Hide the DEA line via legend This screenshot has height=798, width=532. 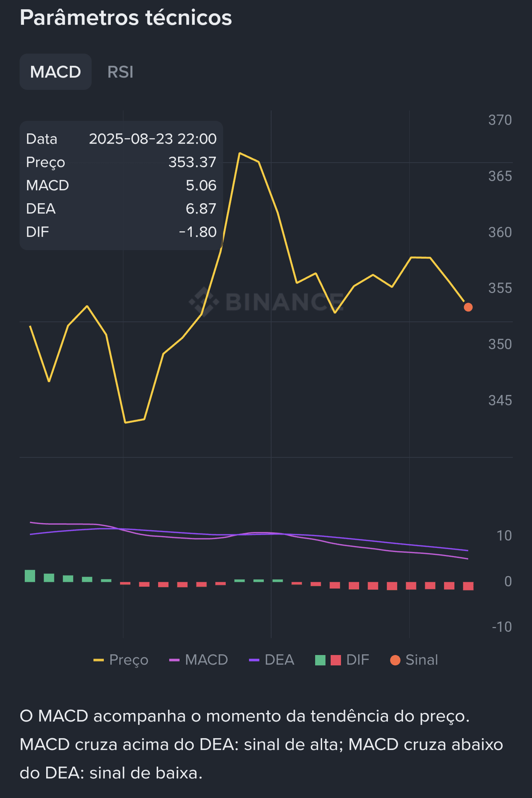tap(279, 660)
